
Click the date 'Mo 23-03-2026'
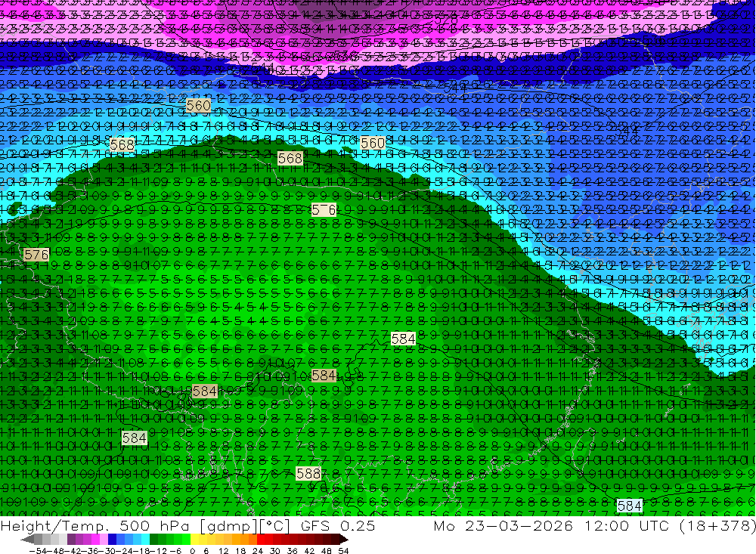[503, 525]
